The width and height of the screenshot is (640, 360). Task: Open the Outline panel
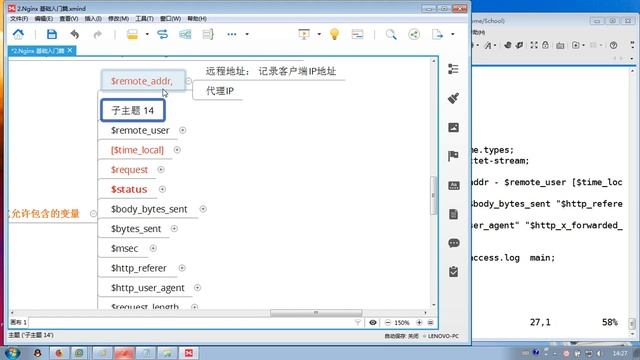[453, 69]
